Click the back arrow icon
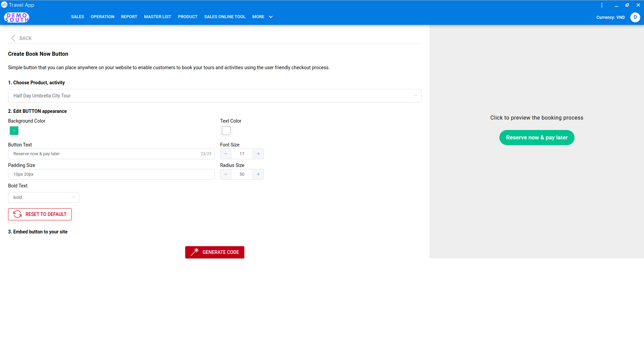The width and height of the screenshot is (644, 352). tap(13, 38)
